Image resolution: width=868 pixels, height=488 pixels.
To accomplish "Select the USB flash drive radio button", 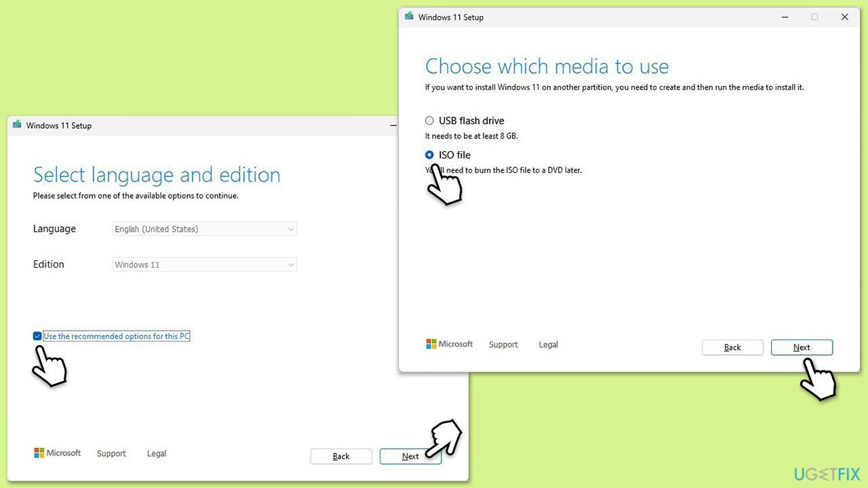I will click(x=429, y=121).
